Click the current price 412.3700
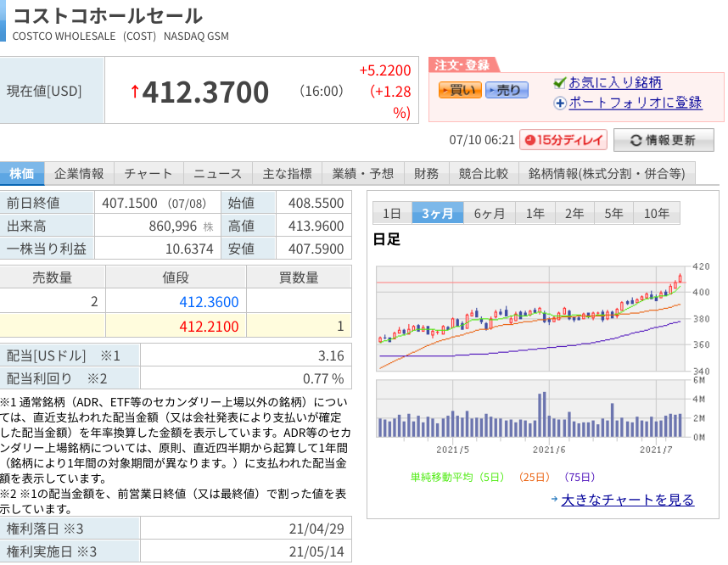This screenshot has width=728, height=565. tap(205, 92)
